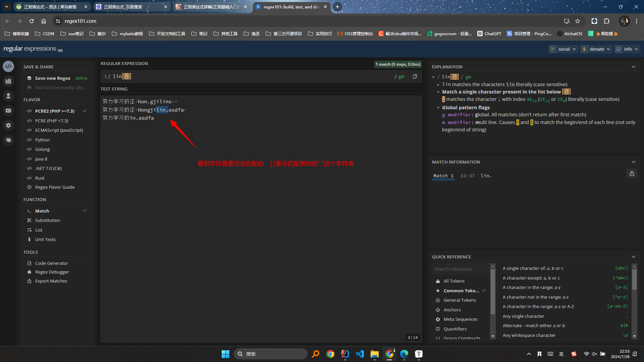The height and width of the screenshot is (362, 644).
Task: Copy regex to clipboard icon
Action: click(415, 76)
